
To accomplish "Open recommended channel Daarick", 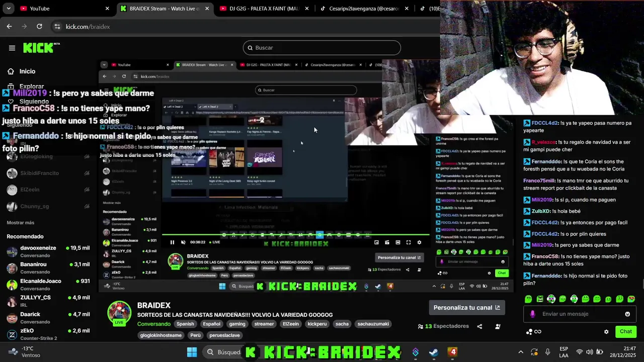I will click(48, 318).
